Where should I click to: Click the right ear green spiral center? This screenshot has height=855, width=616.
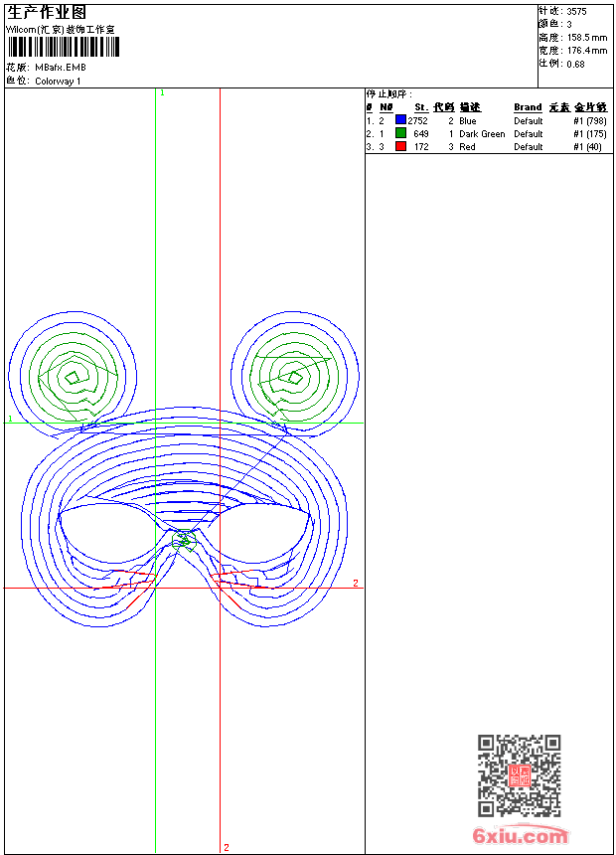click(x=294, y=377)
